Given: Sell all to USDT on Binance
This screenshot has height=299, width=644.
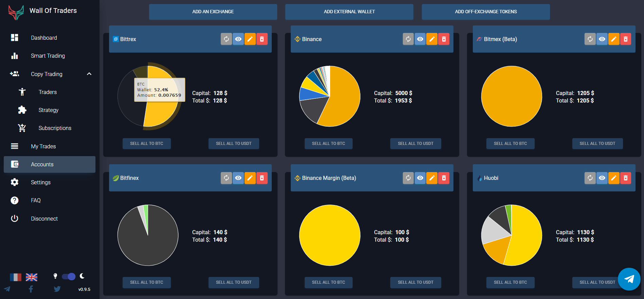Looking at the screenshot, I should point(416,144).
